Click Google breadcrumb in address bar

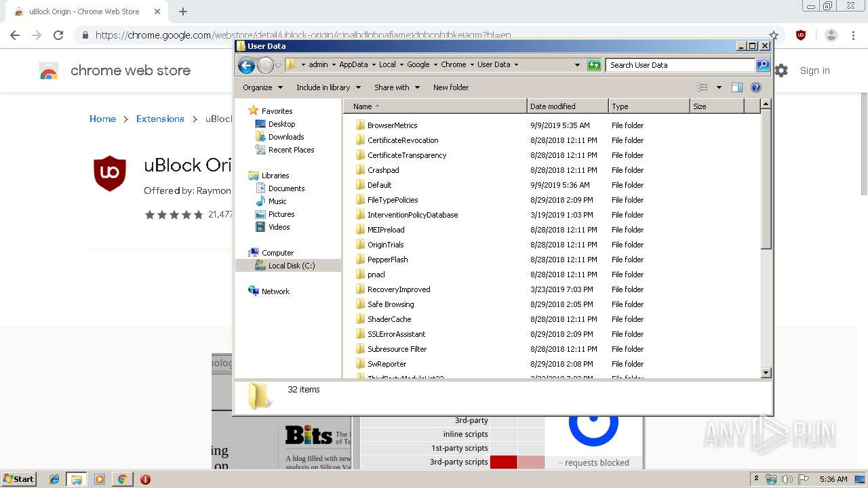click(x=418, y=65)
